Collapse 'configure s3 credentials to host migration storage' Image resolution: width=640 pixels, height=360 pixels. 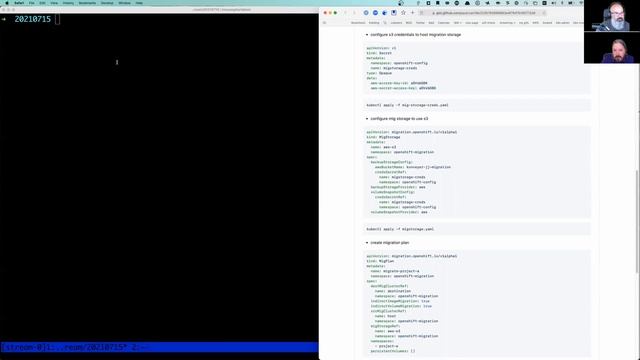coord(367,35)
